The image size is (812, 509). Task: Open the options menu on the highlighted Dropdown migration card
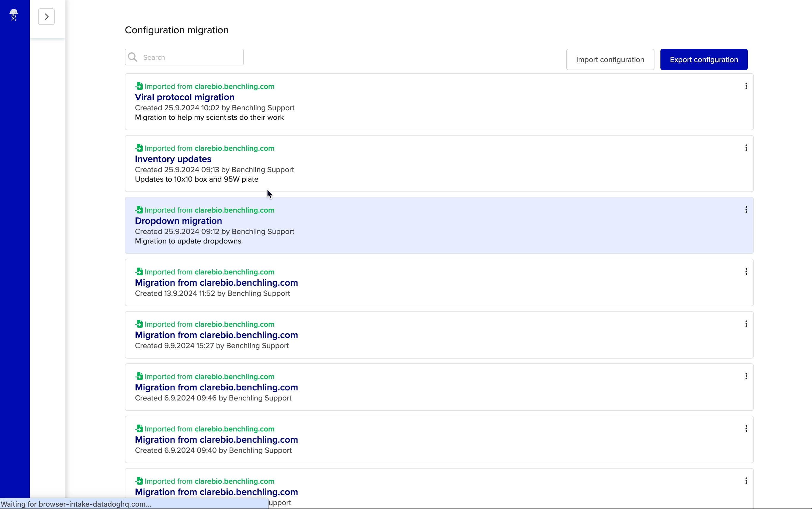click(x=746, y=209)
